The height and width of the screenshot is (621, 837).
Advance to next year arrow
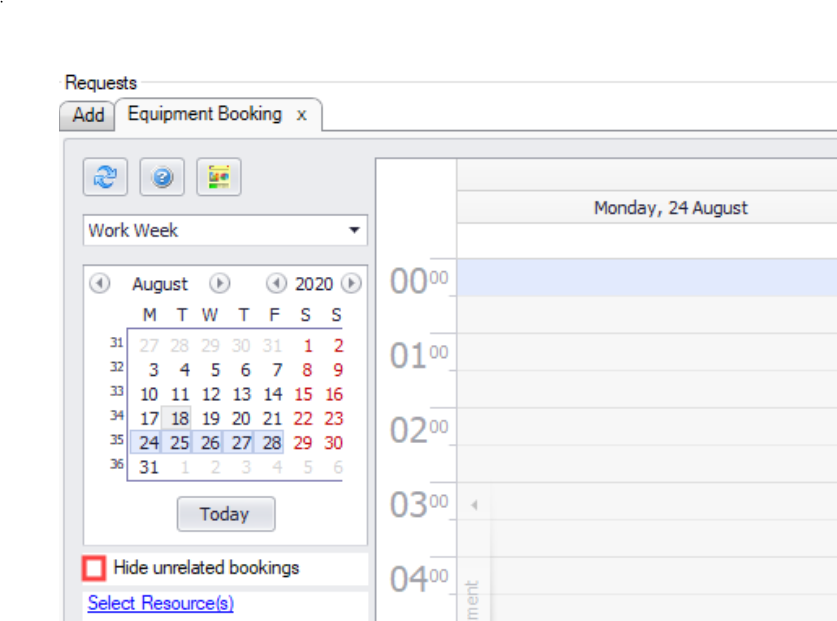[351, 284]
